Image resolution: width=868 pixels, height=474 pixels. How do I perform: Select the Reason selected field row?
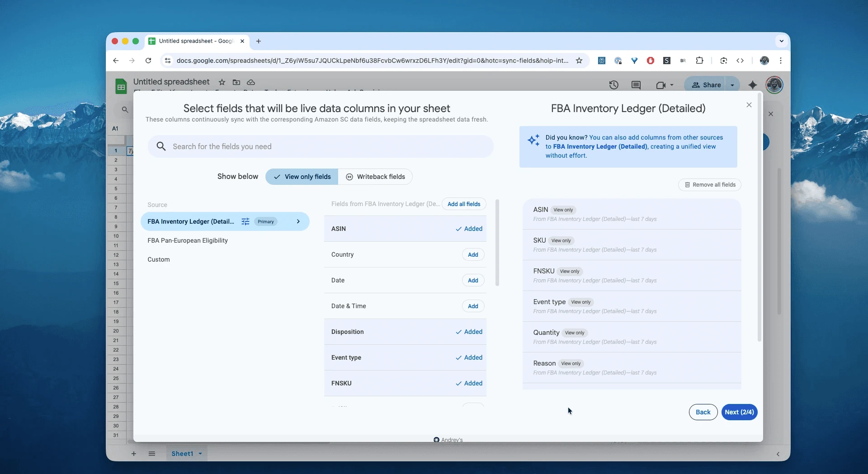tap(632, 367)
